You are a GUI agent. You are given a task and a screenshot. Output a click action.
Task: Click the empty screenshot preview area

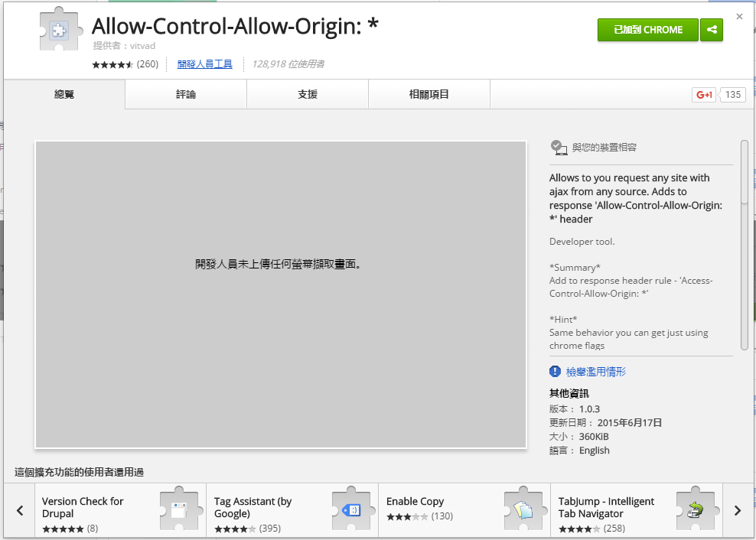point(281,294)
